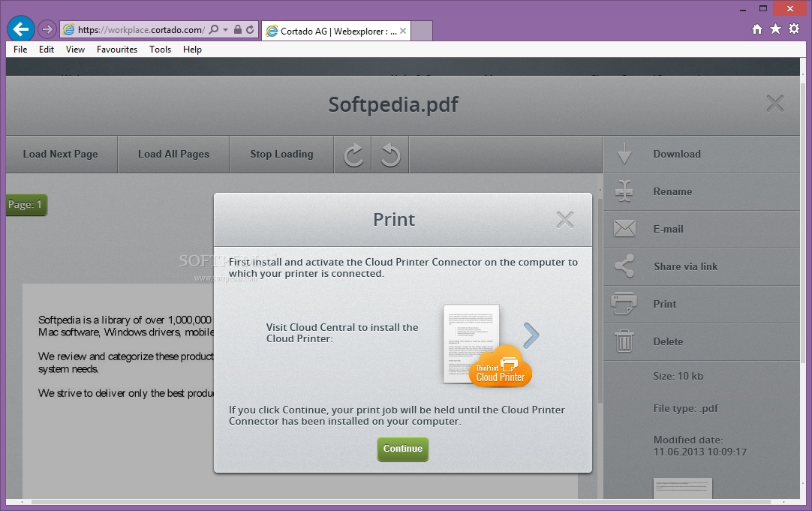
Task: Open a new blank browser tab
Action: (422, 31)
